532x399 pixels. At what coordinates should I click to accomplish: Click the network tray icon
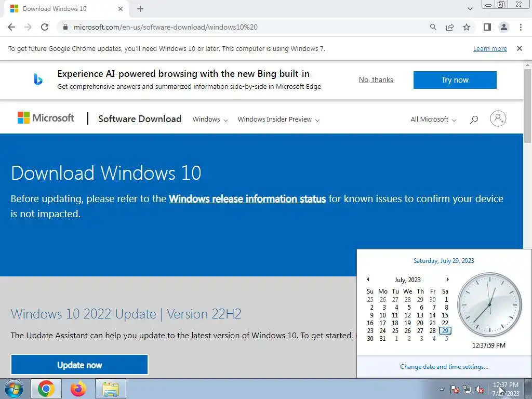click(x=467, y=389)
